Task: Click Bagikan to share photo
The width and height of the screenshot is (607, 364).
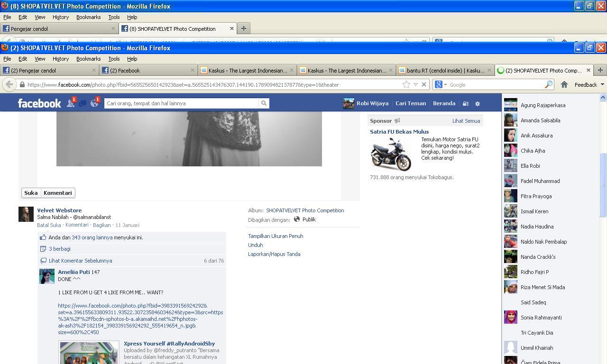Action: pos(101,225)
